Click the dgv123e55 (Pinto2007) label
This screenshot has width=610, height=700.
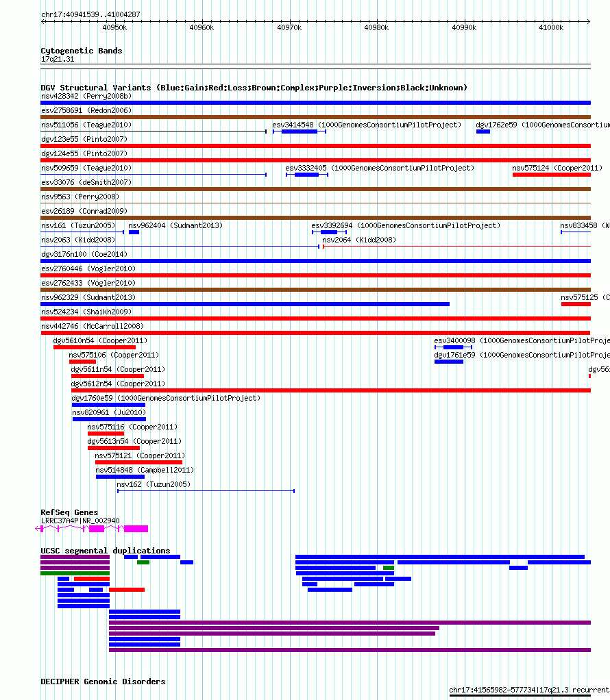[84, 139]
